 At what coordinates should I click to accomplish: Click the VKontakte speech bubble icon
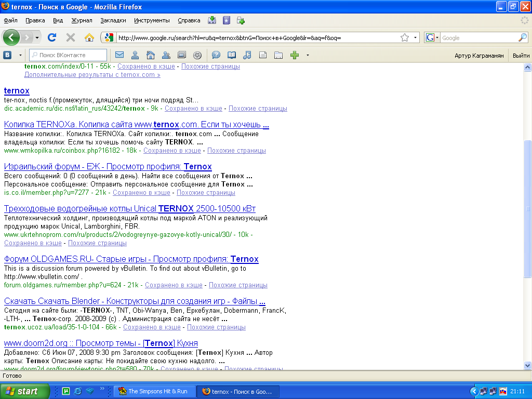pos(216,55)
